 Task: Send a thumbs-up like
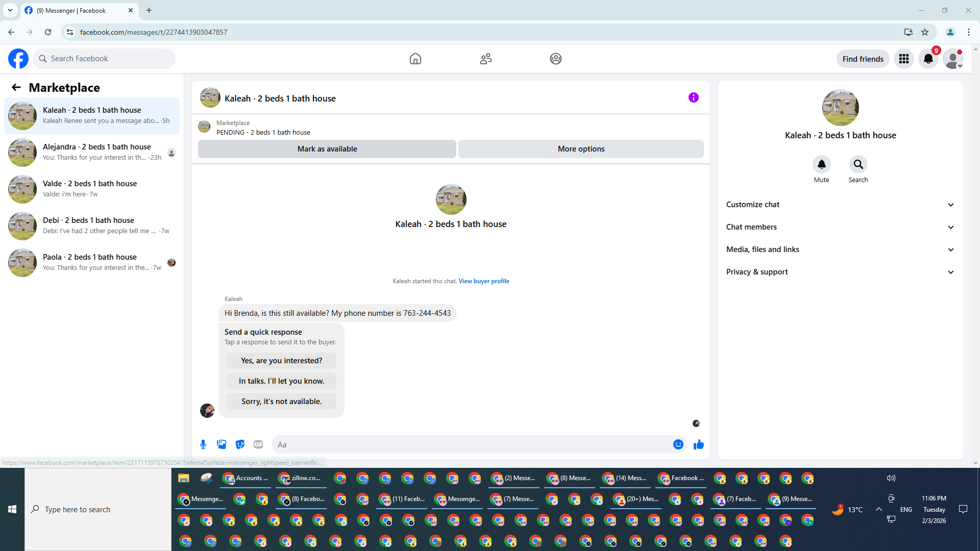pos(699,444)
